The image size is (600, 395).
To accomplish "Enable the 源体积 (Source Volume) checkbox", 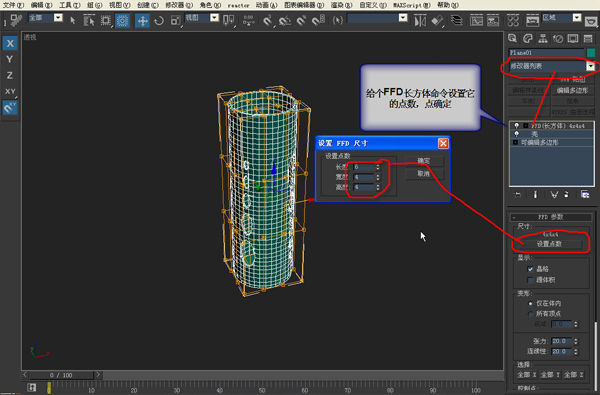I will [x=530, y=280].
